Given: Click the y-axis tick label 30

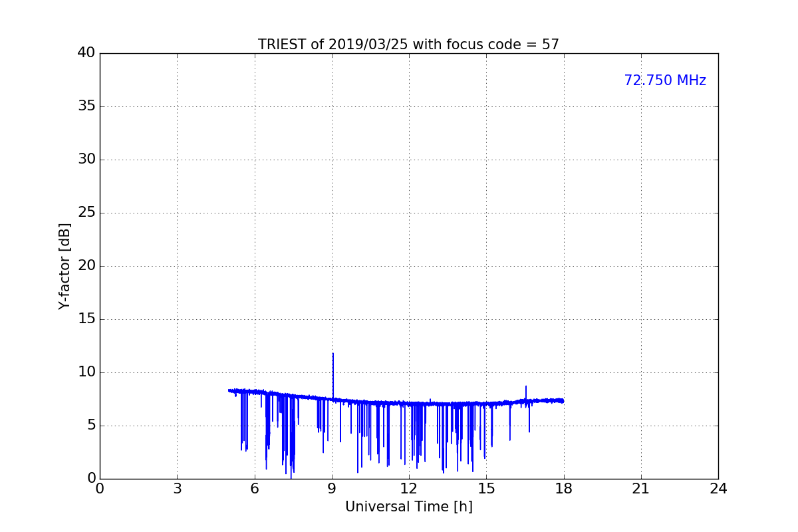Looking at the screenshot, I should (x=86, y=160).
